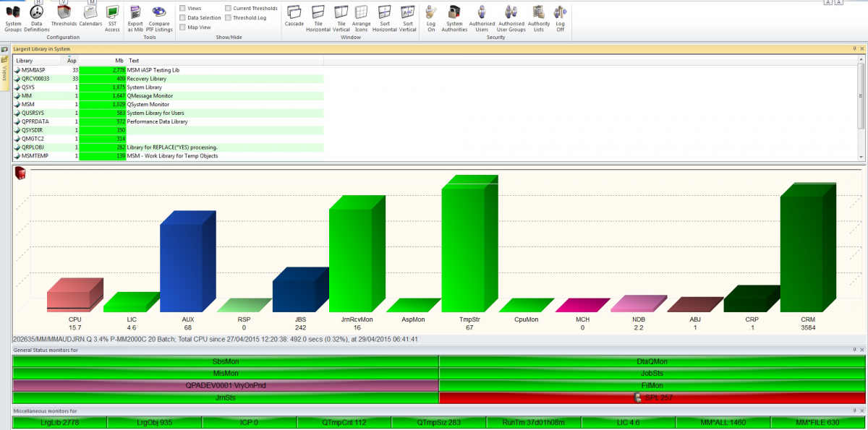Select the QPADEV0001 VryOnPnd status bar

point(226,385)
